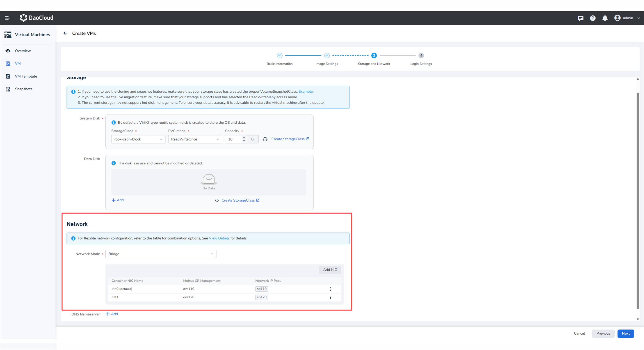Open the messages chat icon

point(580,18)
